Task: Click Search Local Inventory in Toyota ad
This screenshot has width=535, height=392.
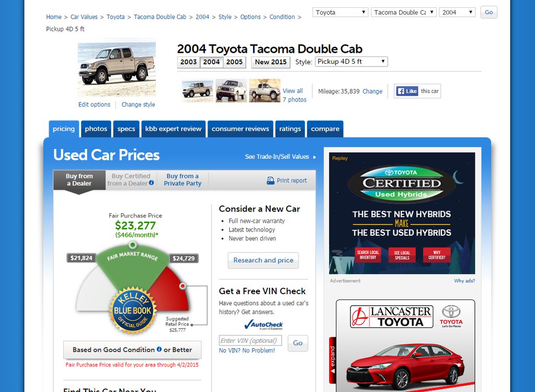Action: pos(368,255)
